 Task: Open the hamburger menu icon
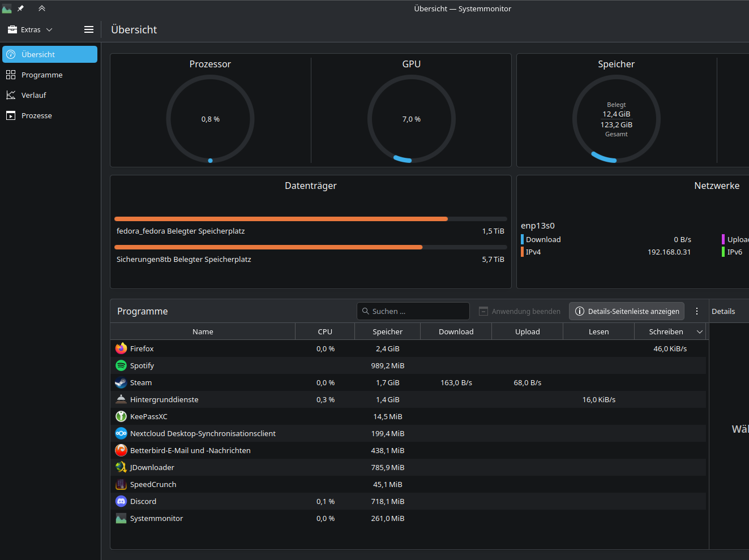[x=89, y=29]
